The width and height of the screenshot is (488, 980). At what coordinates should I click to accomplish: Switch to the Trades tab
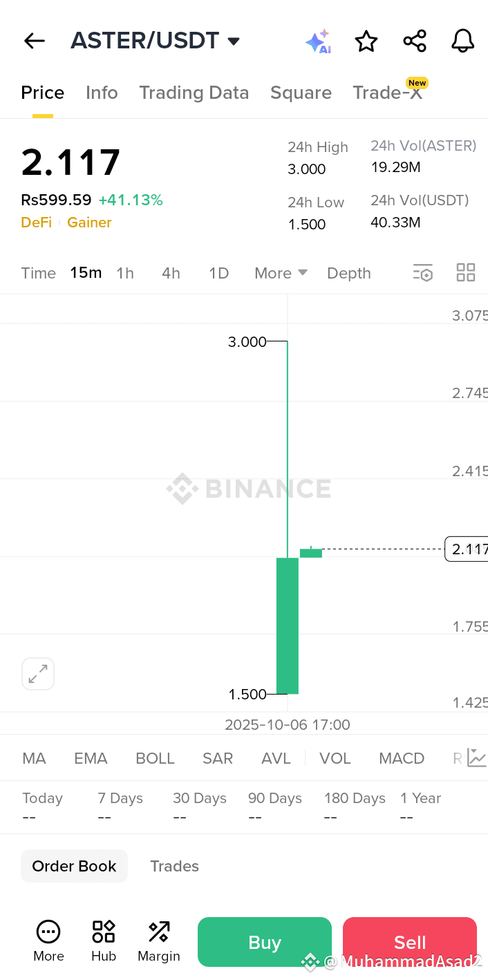(174, 866)
